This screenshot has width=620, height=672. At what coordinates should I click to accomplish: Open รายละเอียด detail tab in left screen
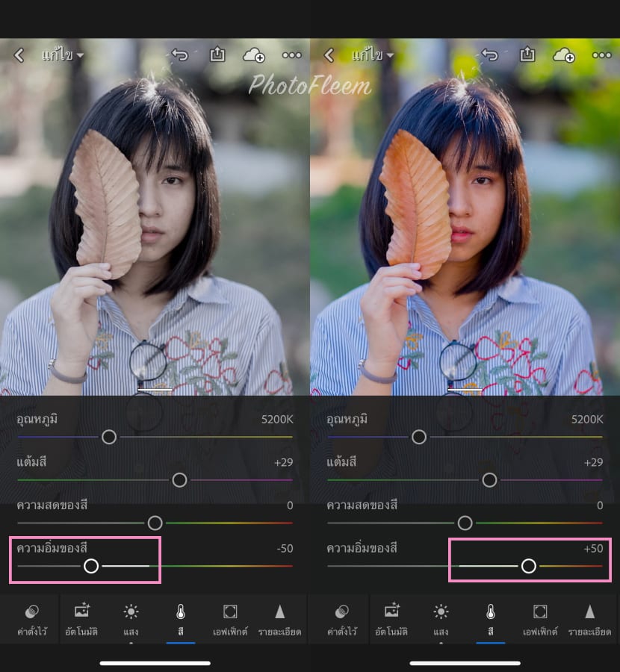tap(279, 620)
